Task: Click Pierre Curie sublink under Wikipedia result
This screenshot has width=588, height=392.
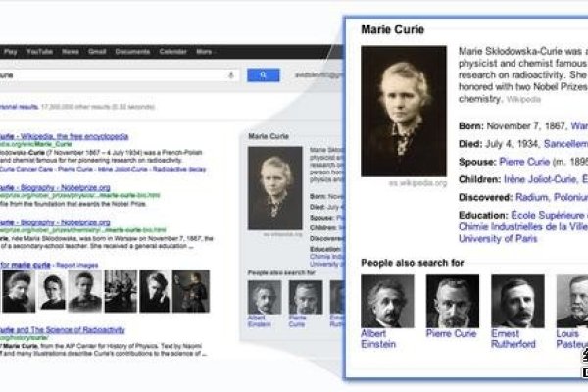Action: pyautogui.click(x=75, y=170)
